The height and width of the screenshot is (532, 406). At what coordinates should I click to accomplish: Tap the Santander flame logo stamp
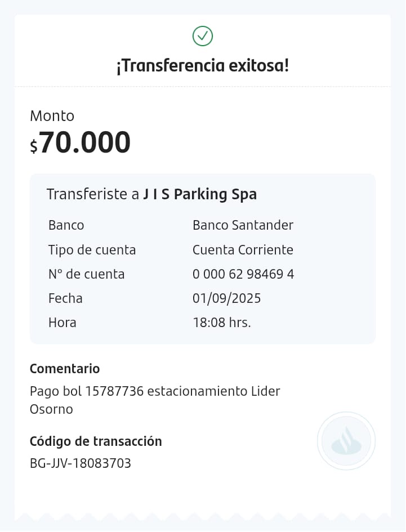(x=346, y=441)
